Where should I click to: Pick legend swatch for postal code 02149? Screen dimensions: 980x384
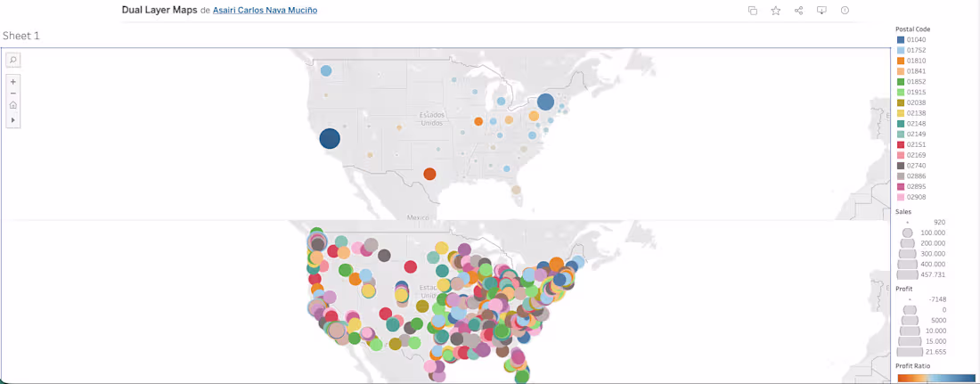(901, 134)
